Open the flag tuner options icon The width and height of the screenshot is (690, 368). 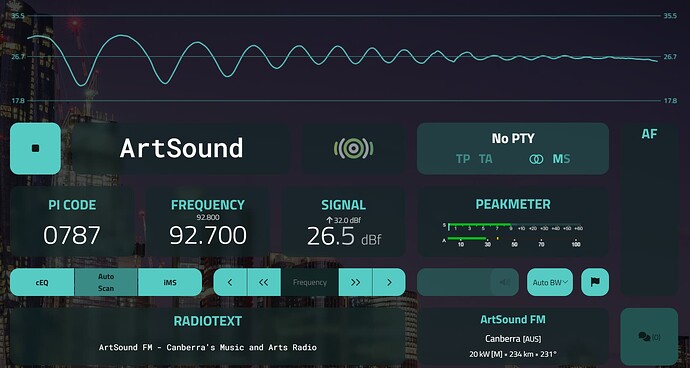[595, 282]
